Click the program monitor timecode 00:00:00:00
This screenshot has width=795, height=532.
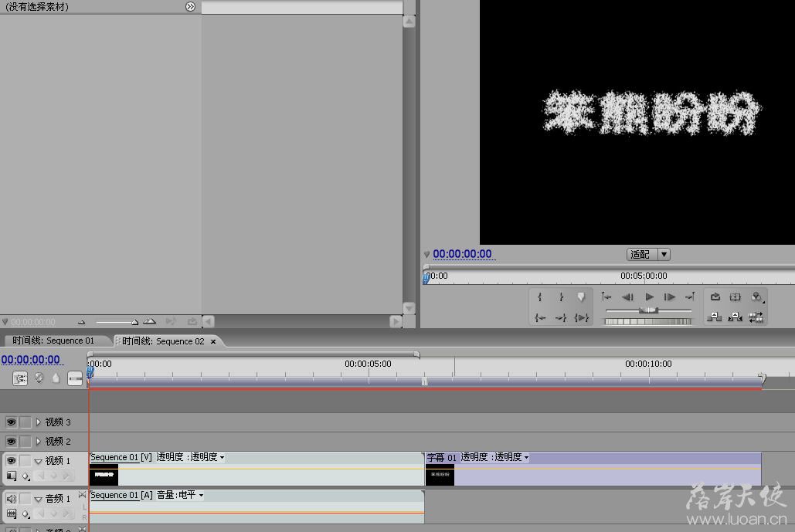[x=462, y=254]
